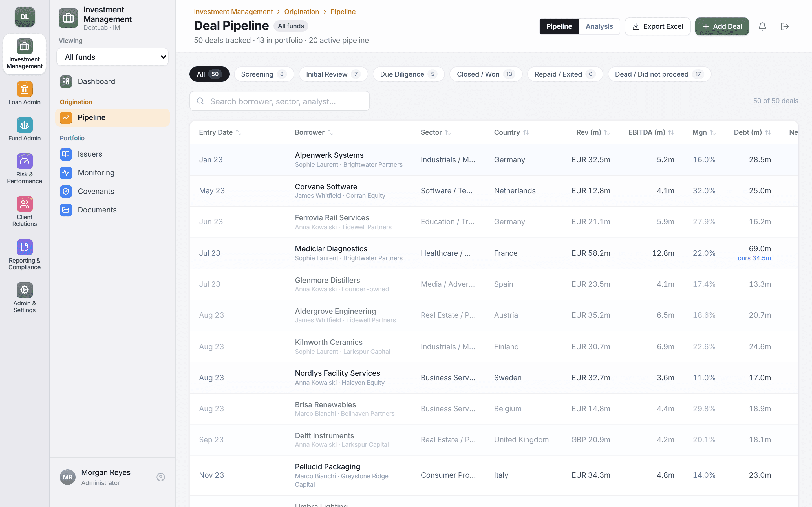Expand the All funds viewing dropdown
The height and width of the screenshot is (507, 812).
pos(112,57)
